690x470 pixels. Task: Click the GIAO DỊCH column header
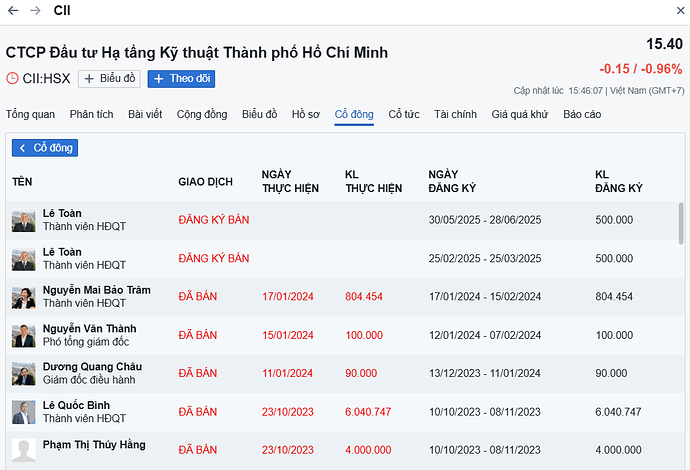point(206,182)
